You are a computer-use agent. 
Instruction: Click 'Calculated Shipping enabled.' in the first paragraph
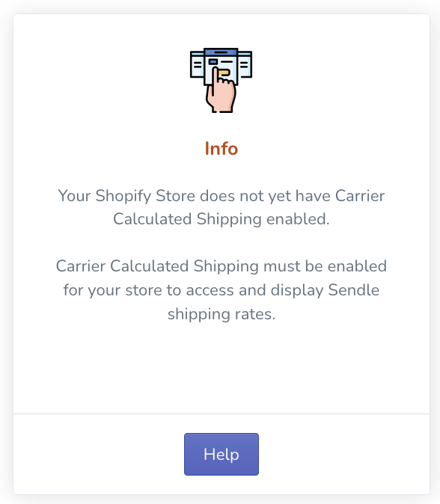tap(221, 219)
